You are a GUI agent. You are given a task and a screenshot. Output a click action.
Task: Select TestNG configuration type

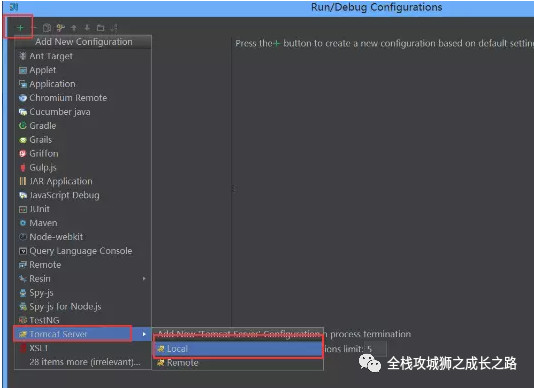pos(83,320)
